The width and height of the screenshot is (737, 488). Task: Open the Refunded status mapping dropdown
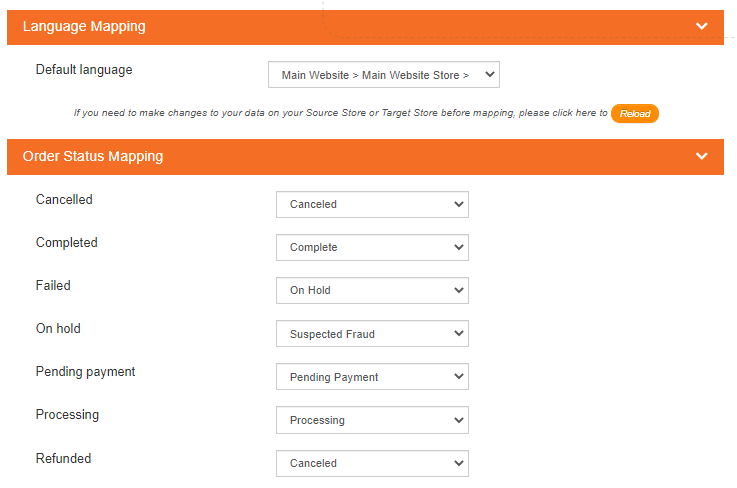pyautogui.click(x=372, y=464)
